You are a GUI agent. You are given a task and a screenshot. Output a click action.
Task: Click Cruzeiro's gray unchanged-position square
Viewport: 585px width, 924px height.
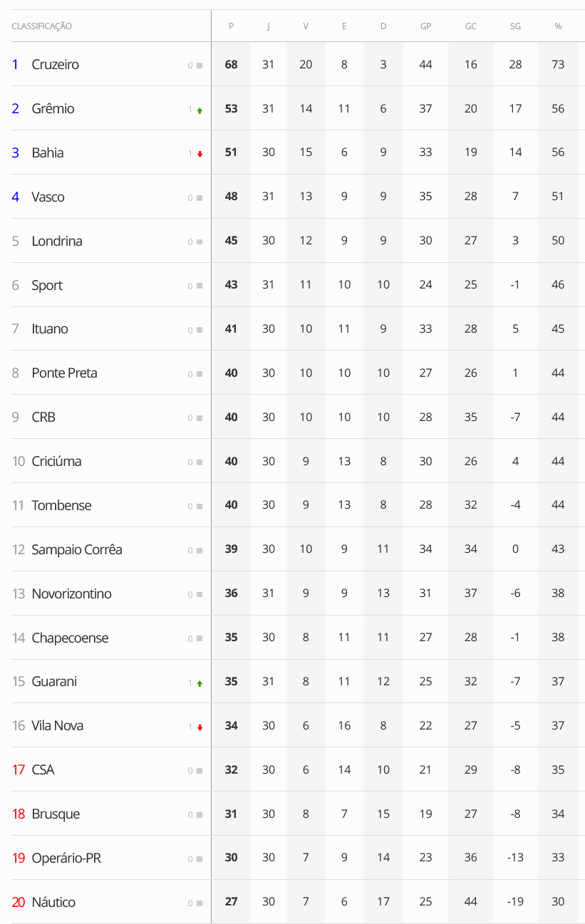pyautogui.click(x=200, y=66)
